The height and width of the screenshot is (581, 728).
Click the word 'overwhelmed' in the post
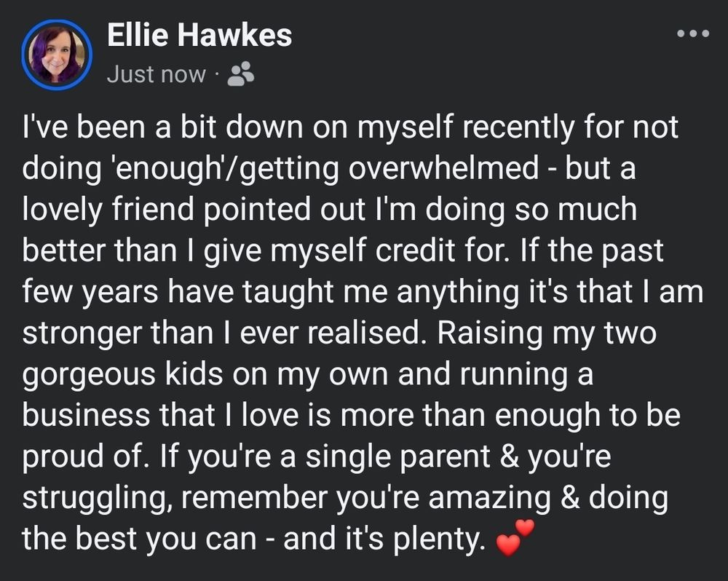click(443, 167)
